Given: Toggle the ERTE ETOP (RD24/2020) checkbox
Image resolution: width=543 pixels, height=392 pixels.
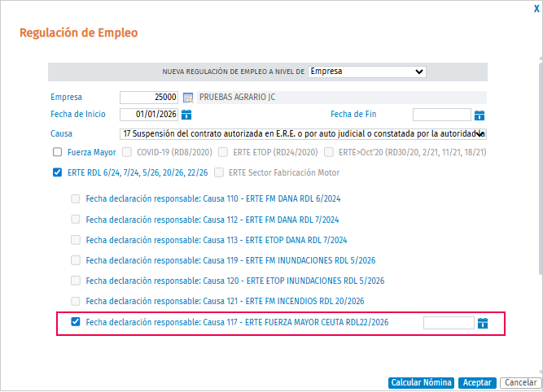Looking at the screenshot, I should coord(223,152).
